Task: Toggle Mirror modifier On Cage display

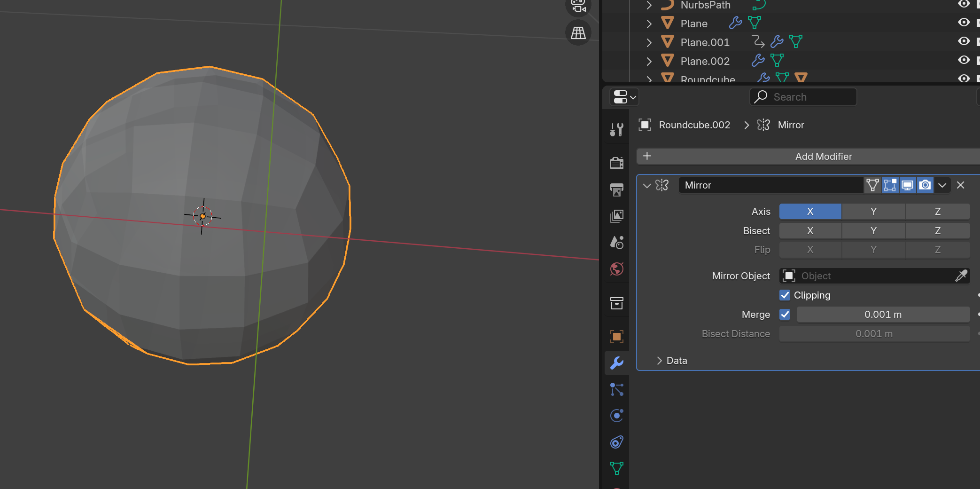Action: [872, 185]
